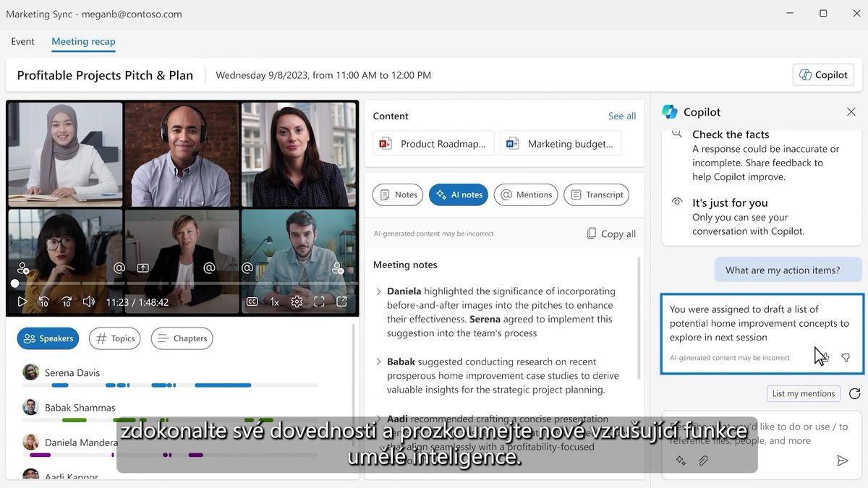This screenshot has width=868, height=488.
Task: Expand the Aadi meeting note
Action: [x=378, y=419]
